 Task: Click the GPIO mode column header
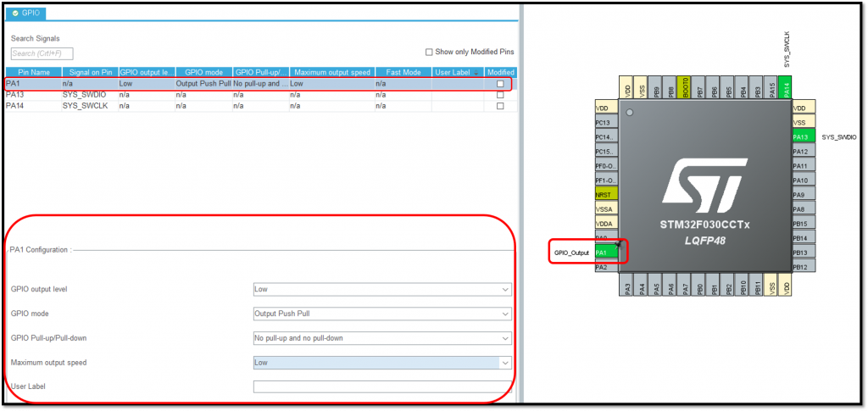point(203,73)
